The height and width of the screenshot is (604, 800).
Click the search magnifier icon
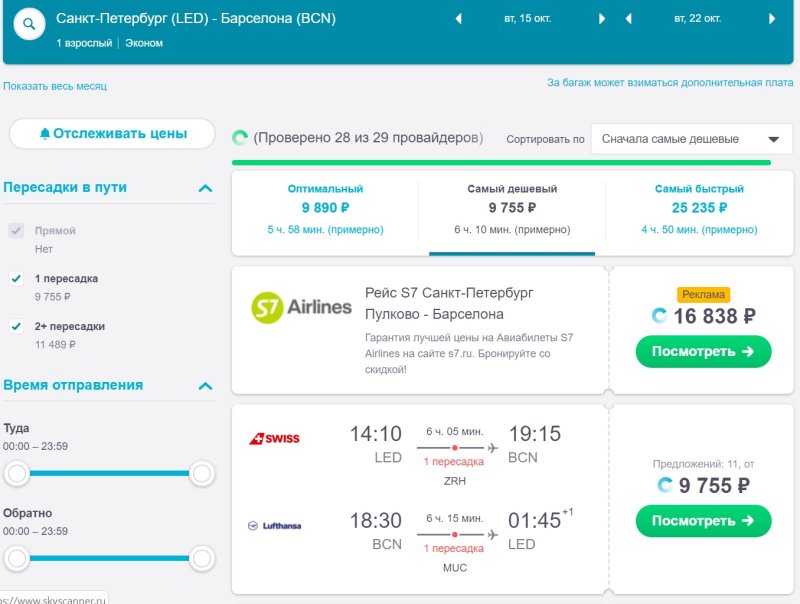click(x=29, y=24)
